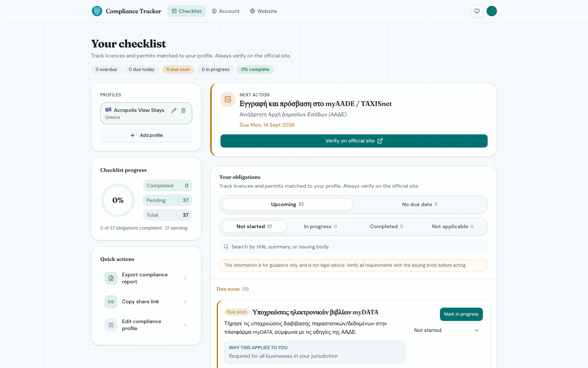Go to the Account tab

(226, 11)
